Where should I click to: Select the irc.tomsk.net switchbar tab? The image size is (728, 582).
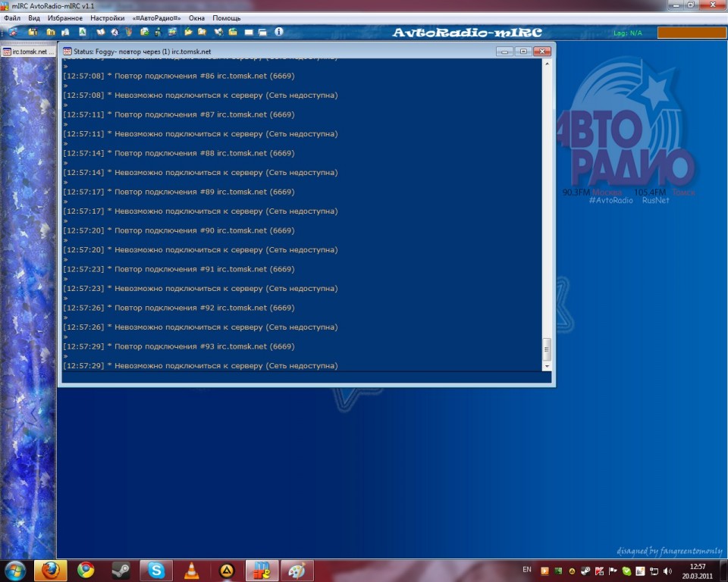29,52
